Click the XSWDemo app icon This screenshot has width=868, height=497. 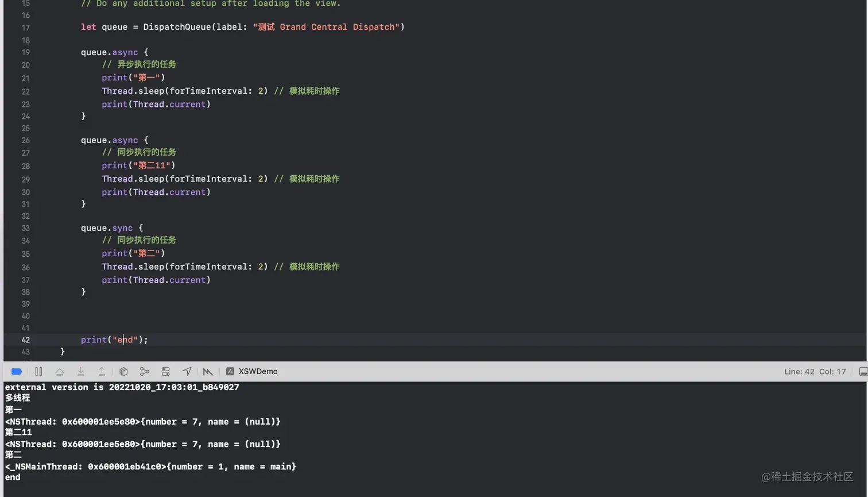(x=230, y=372)
